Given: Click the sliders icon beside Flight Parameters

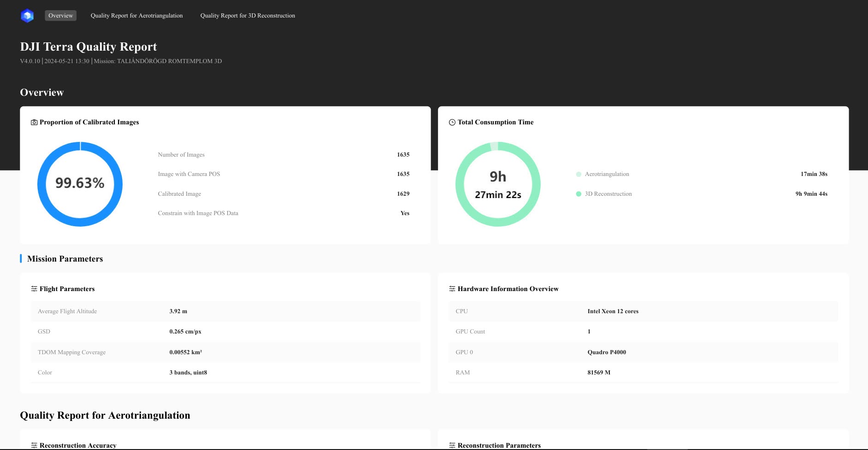Looking at the screenshot, I should tap(34, 289).
